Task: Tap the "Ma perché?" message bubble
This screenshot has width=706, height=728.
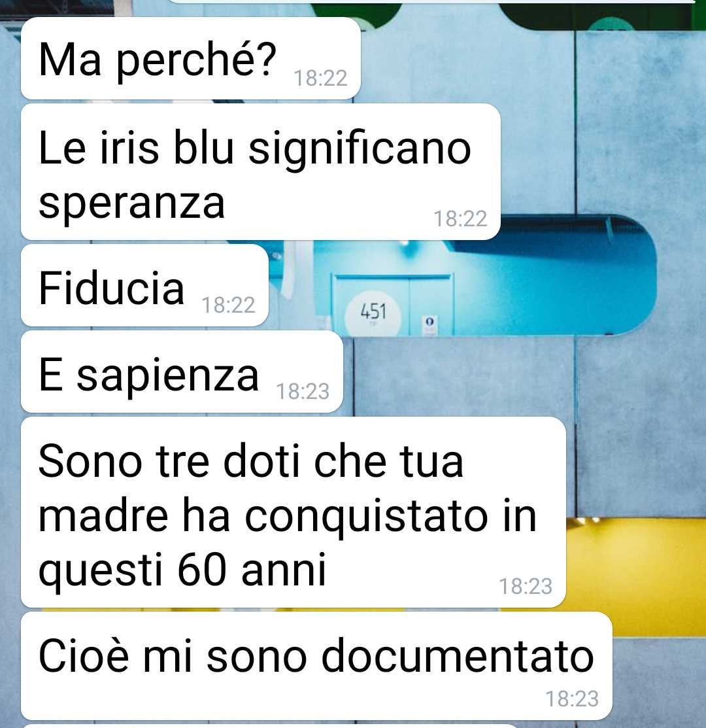Action: [x=191, y=58]
